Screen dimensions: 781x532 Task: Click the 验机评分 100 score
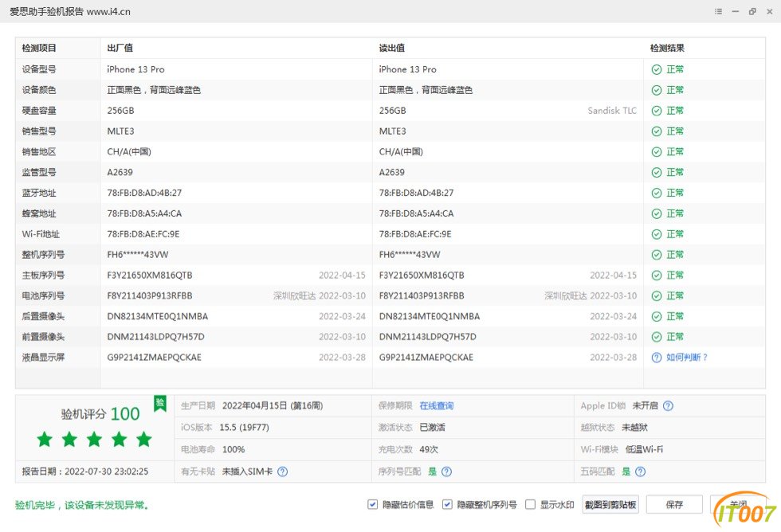100,414
